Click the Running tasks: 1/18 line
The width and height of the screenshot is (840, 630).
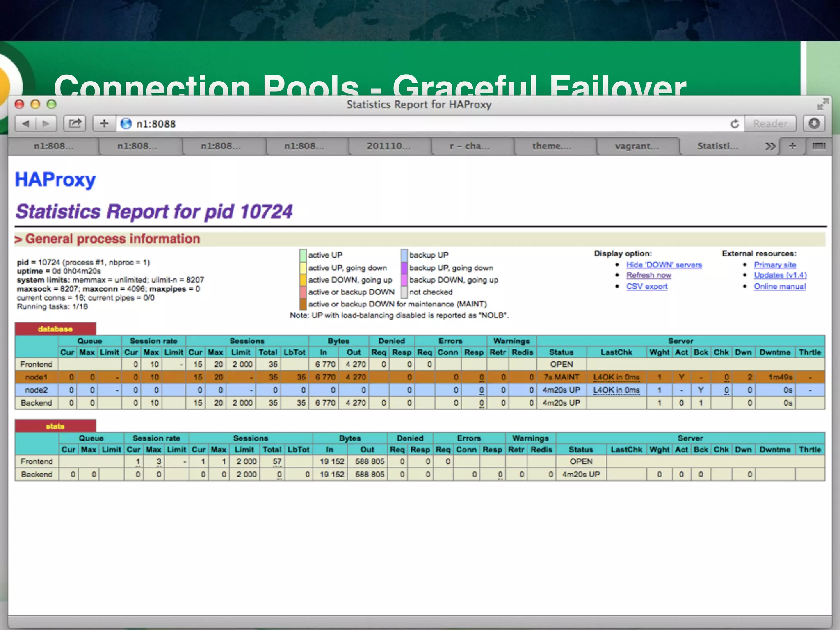[x=52, y=306]
